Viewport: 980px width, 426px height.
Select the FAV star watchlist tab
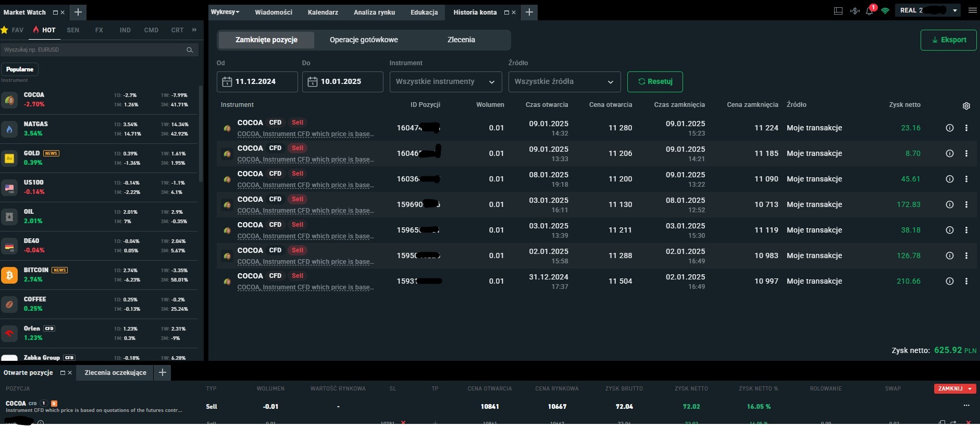[x=13, y=30]
